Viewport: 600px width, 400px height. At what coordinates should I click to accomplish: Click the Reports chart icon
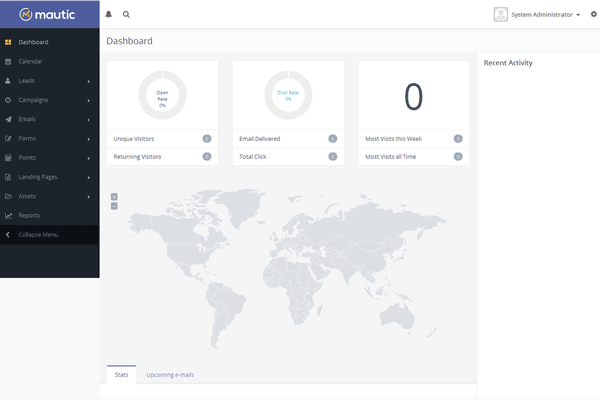click(8, 215)
